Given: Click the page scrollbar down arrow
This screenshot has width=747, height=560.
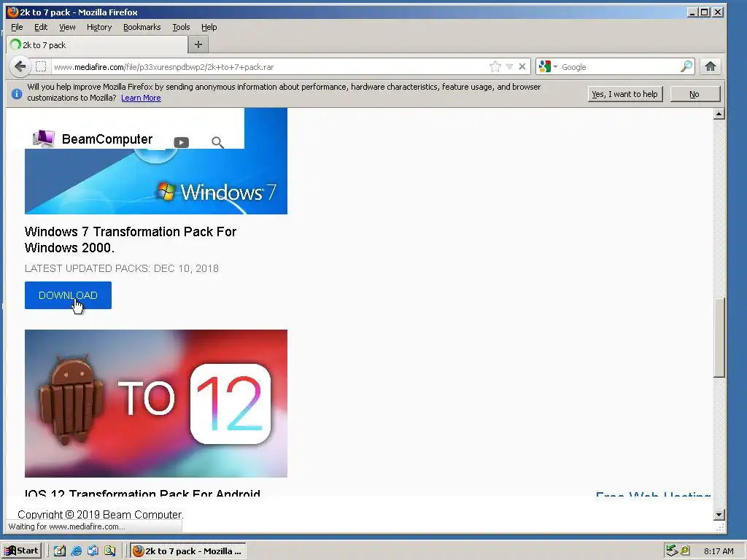Looking at the screenshot, I should coord(719,514).
